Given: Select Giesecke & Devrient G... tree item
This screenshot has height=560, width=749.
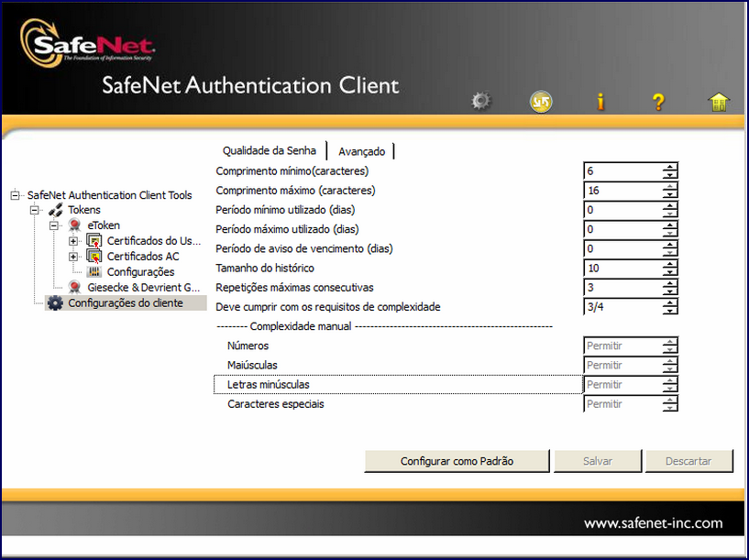Looking at the screenshot, I should coord(143,287).
